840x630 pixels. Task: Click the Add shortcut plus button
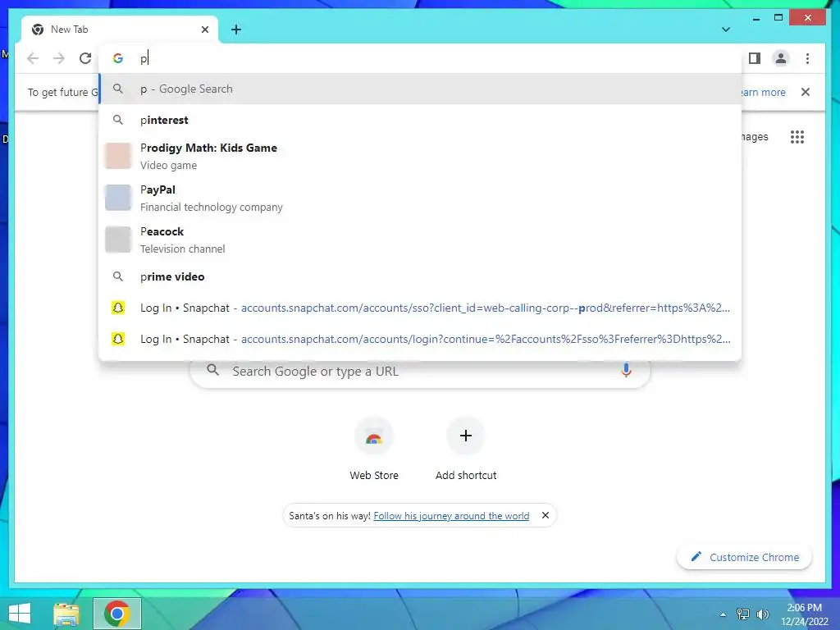click(x=466, y=436)
